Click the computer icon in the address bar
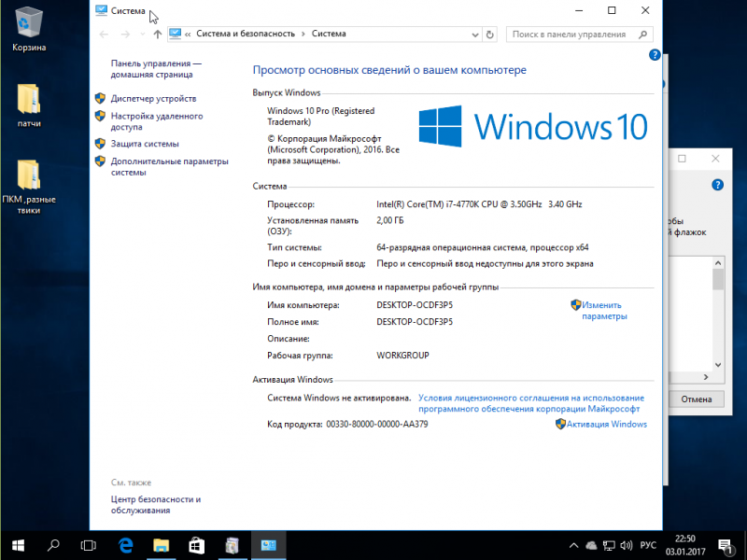The height and width of the screenshot is (560, 747). [176, 34]
